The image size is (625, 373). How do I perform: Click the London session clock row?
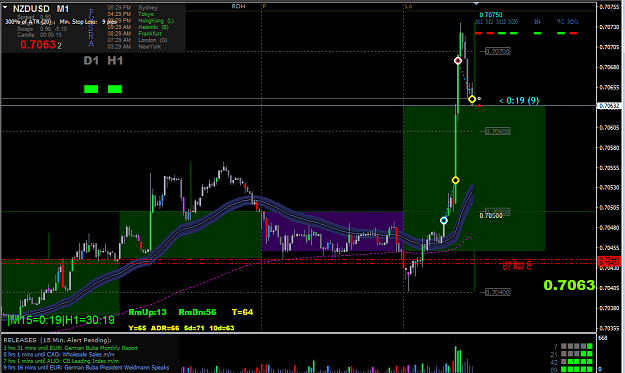point(138,40)
